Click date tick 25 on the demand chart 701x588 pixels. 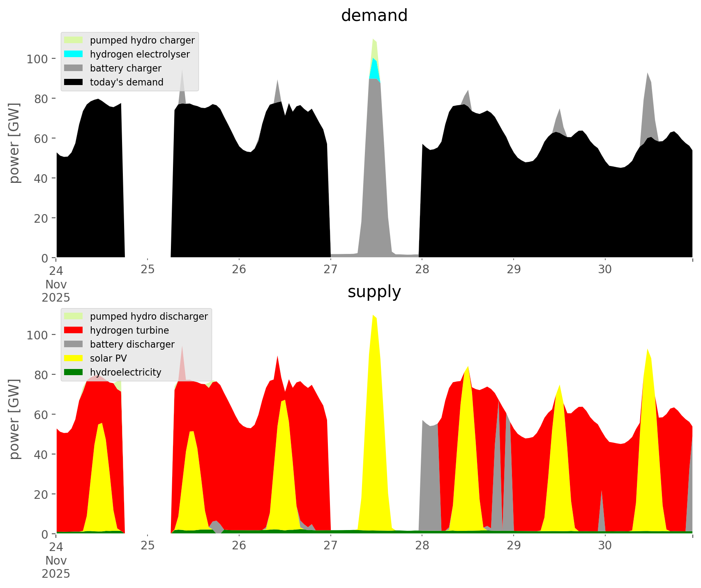(148, 270)
